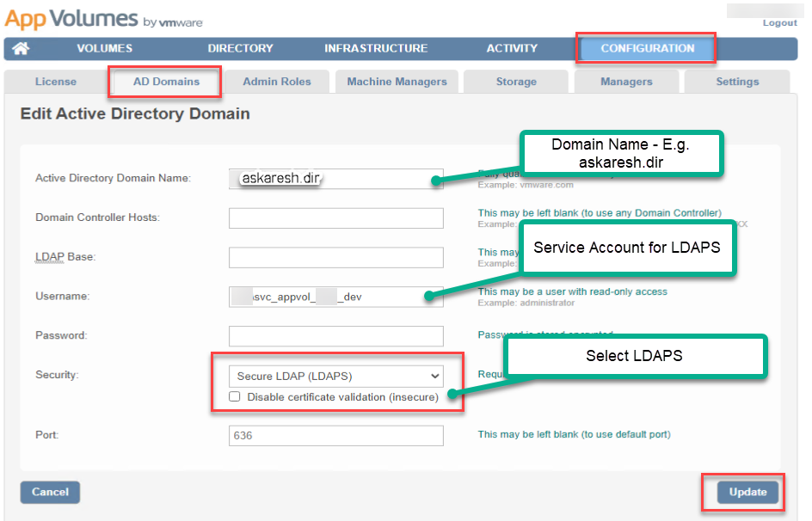This screenshot has width=812, height=521.
Task: Enable Disable certificate validation checkbox
Action: [235, 397]
